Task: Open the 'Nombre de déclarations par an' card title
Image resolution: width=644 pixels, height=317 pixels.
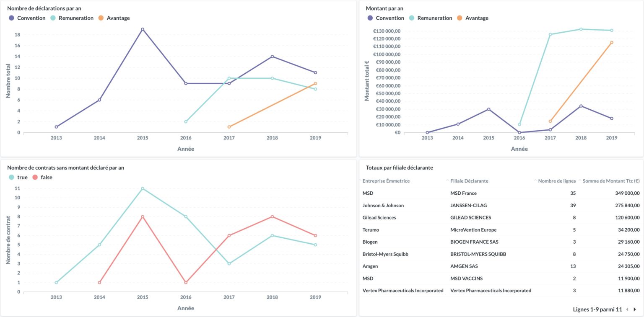Action: pos(44,8)
